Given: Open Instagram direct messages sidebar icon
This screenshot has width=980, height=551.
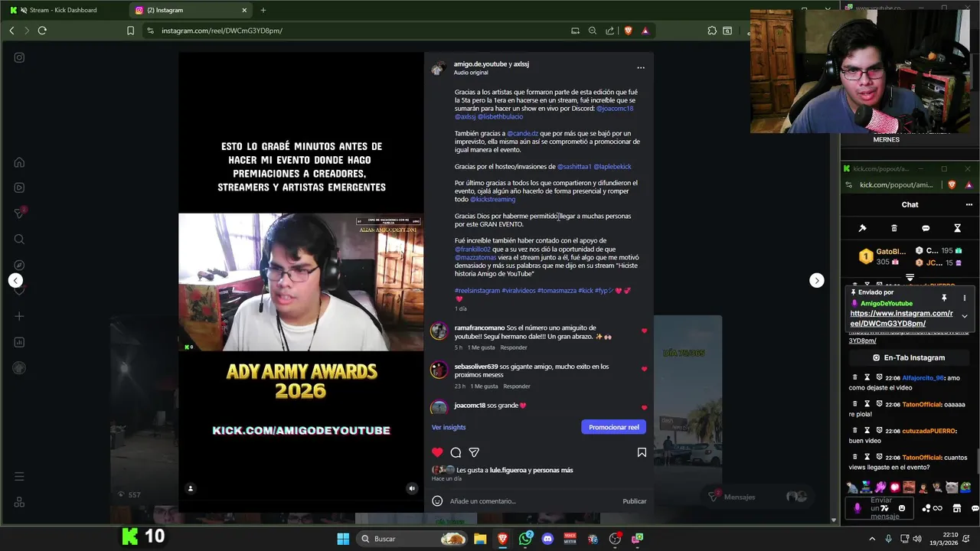Looking at the screenshot, I should pos(19,214).
